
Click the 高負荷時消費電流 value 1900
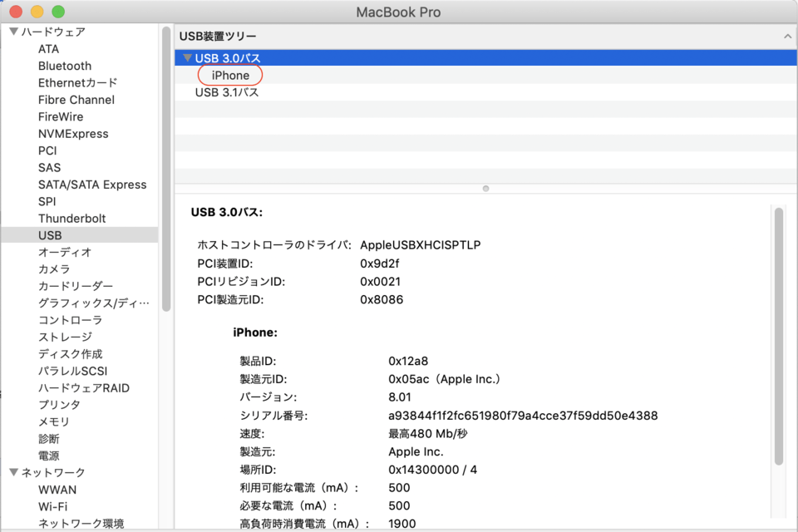[x=402, y=524]
